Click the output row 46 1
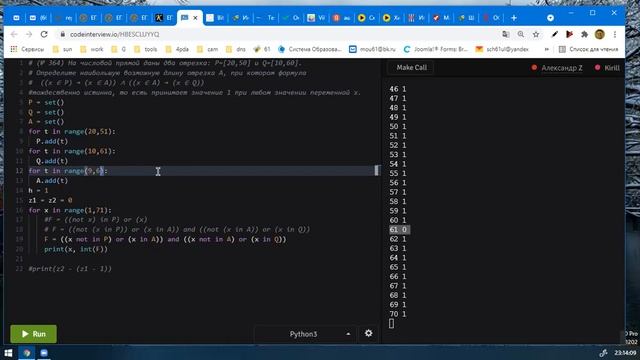The height and width of the screenshot is (360, 640). coord(398,89)
